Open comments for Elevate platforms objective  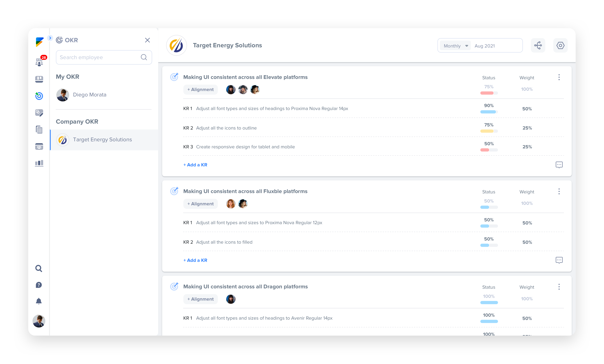tap(559, 165)
